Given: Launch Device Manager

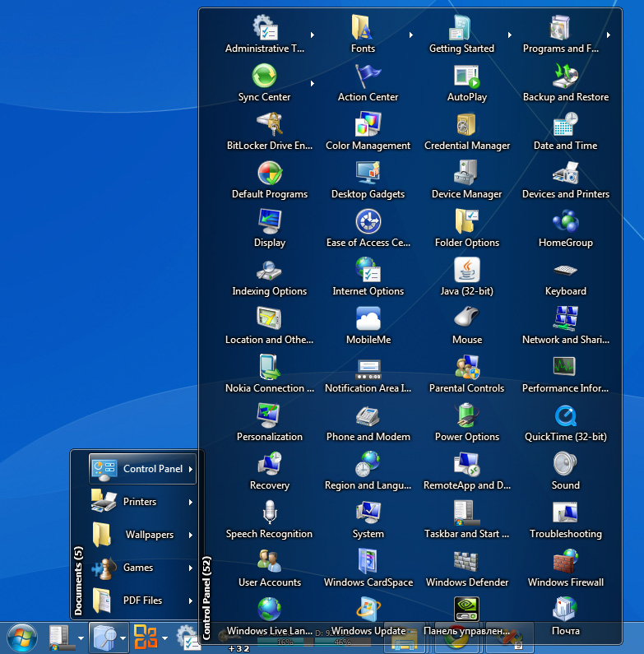Looking at the screenshot, I should point(466,181).
